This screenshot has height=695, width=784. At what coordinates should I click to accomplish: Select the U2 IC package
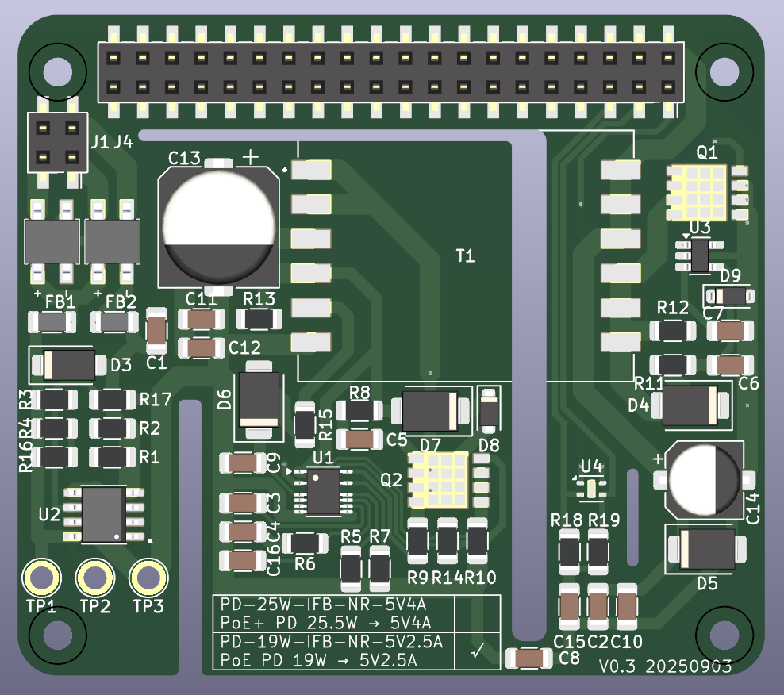click(x=103, y=515)
